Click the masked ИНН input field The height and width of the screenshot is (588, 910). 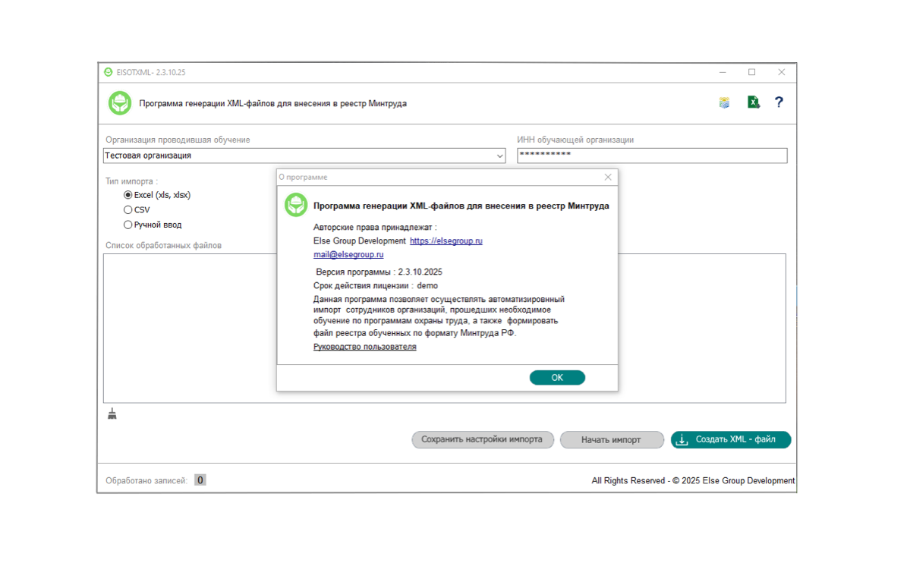(x=651, y=156)
